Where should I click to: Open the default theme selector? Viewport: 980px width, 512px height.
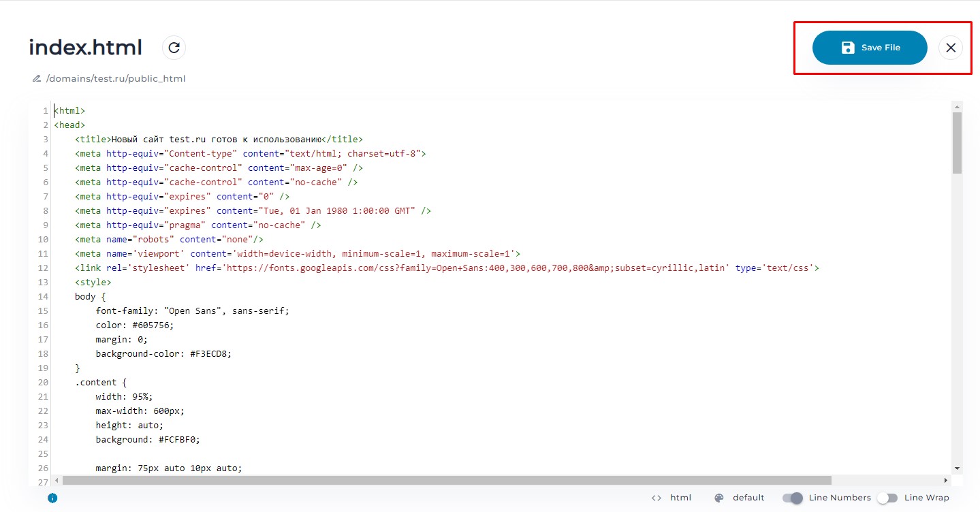click(x=748, y=498)
